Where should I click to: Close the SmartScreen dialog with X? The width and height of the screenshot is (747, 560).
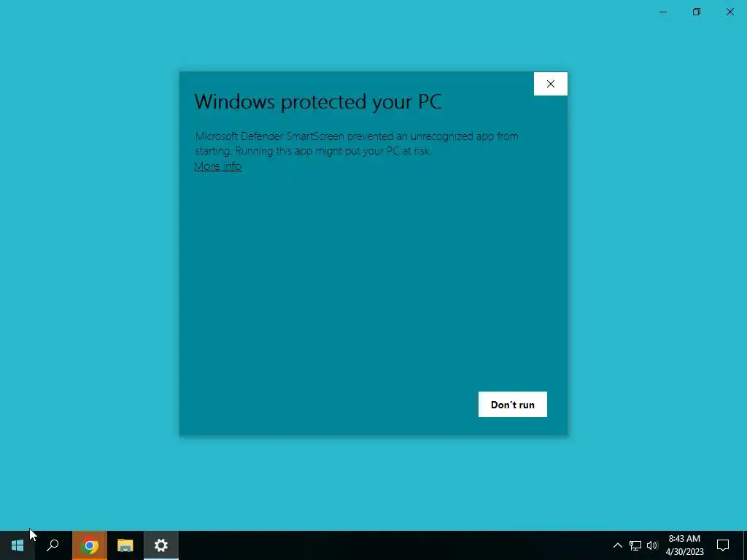[550, 84]
